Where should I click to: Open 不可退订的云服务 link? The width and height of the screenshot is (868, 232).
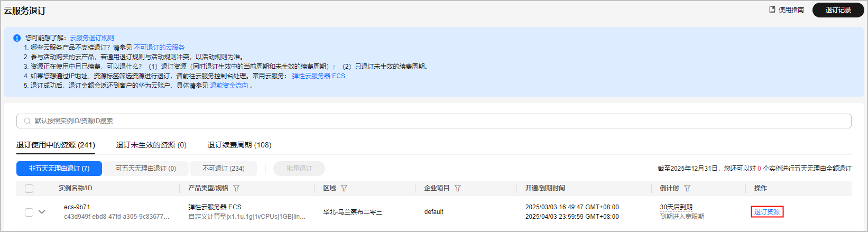tap(159, 48)
